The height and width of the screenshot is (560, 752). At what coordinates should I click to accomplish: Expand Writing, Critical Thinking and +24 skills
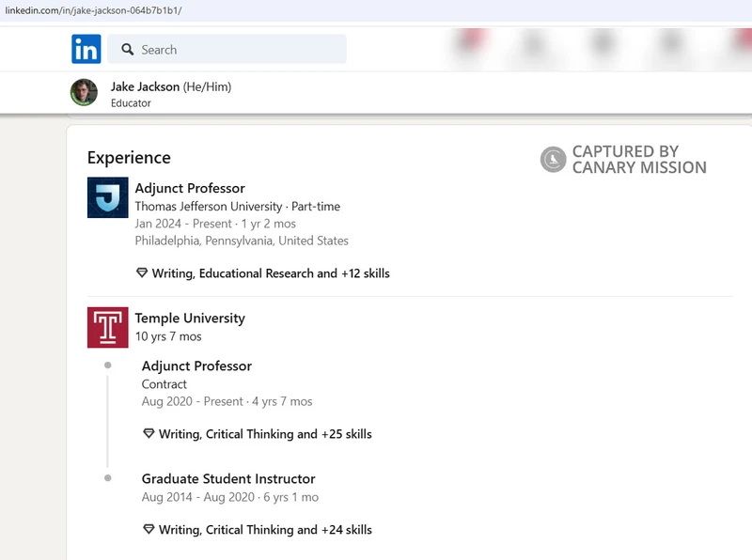click(265, 530)
